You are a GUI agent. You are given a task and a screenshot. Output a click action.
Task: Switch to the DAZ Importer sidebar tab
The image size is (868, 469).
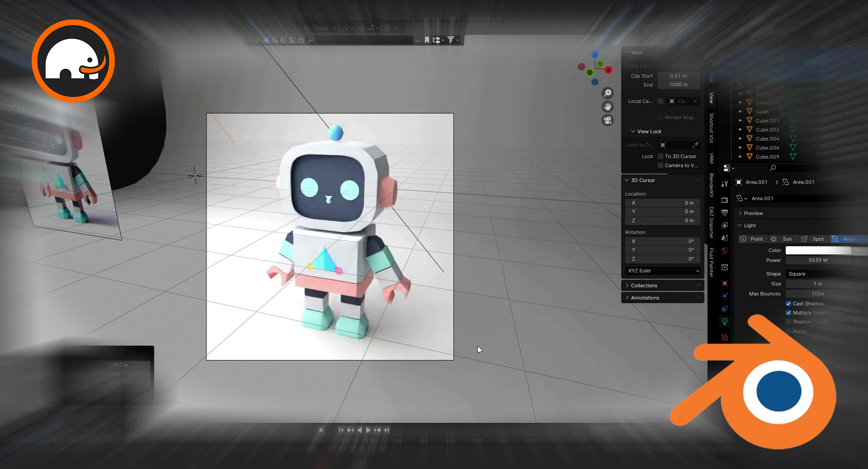[711, 222]
